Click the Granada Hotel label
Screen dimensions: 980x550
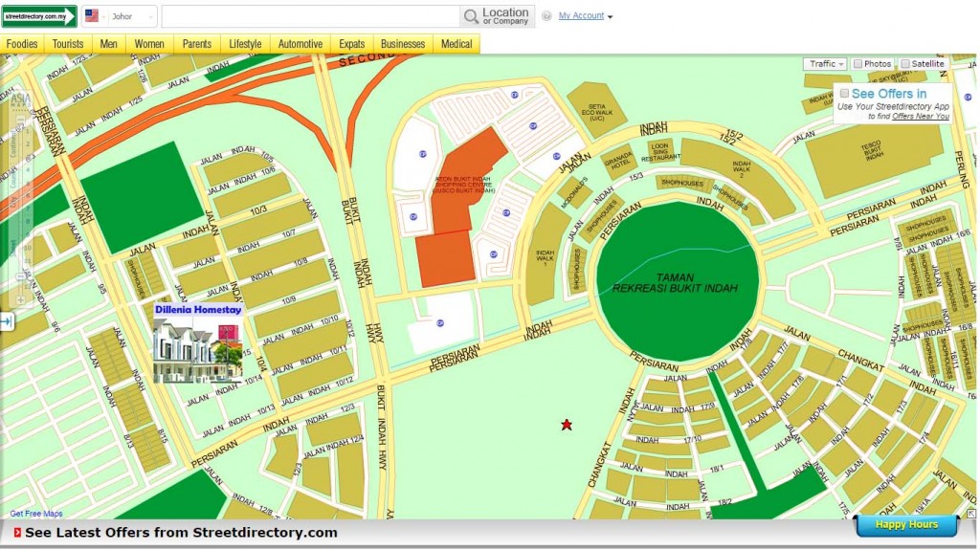[618, 161]
